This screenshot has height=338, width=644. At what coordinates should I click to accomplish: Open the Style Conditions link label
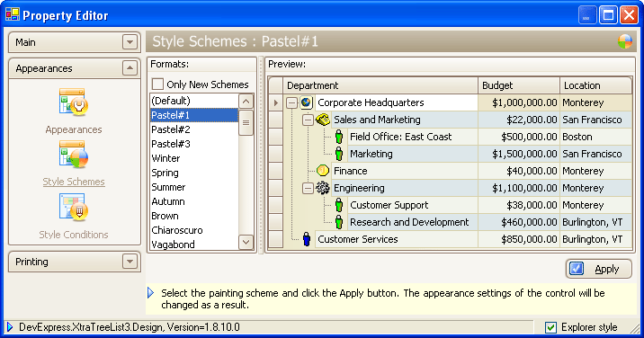point(74,235)
